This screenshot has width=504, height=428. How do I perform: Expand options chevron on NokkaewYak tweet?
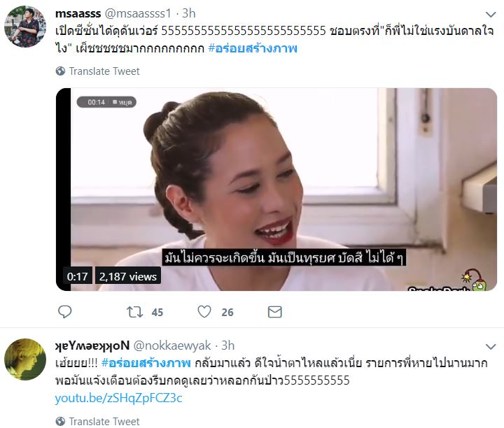491,347
